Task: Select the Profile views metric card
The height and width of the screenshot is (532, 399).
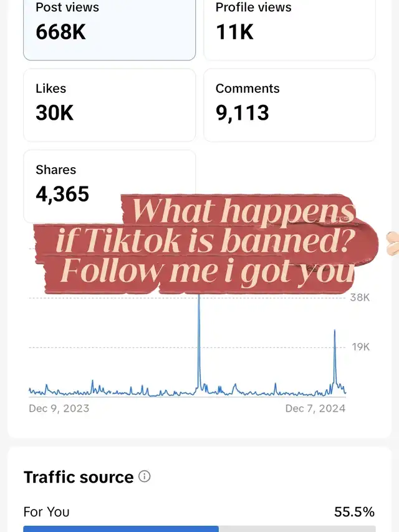Action: (289, 30)
